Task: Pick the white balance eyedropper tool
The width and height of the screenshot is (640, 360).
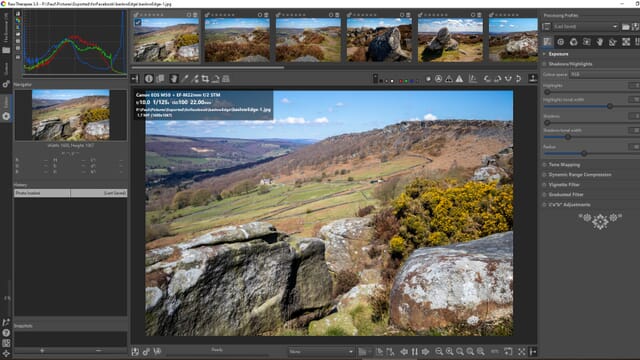Action: tap(184, 78)
